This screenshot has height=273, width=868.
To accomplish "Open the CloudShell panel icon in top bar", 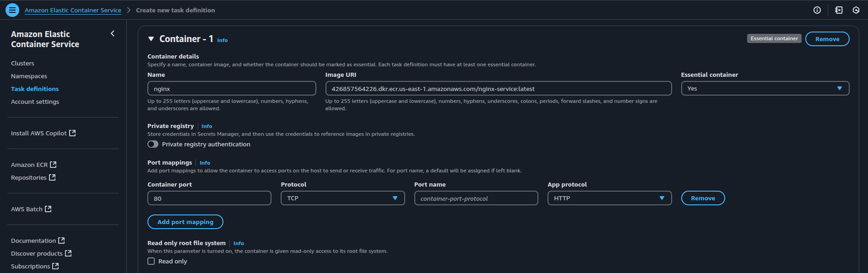I will tap(839, 10).
